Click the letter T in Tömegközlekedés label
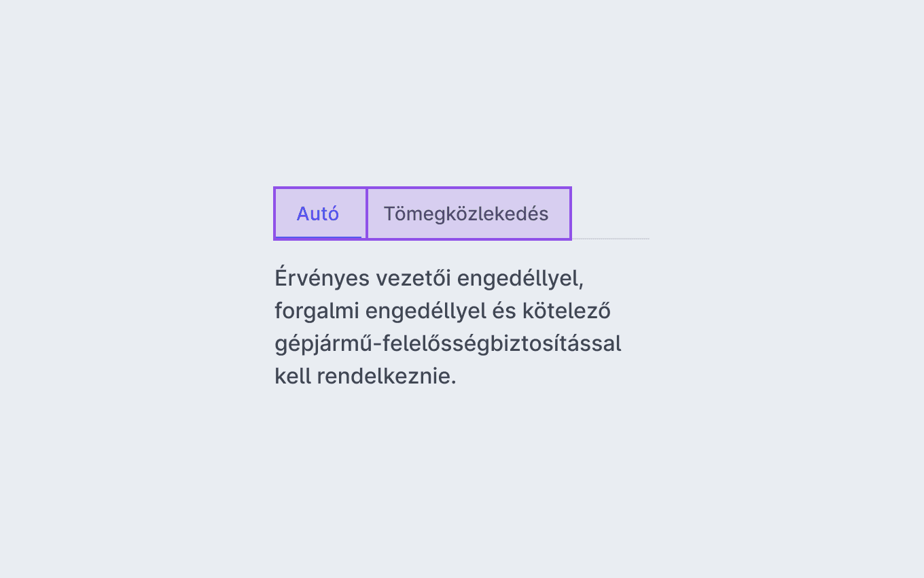Image resolution: width=924 pixels, height=578 pixels. (x=389, y=214)
